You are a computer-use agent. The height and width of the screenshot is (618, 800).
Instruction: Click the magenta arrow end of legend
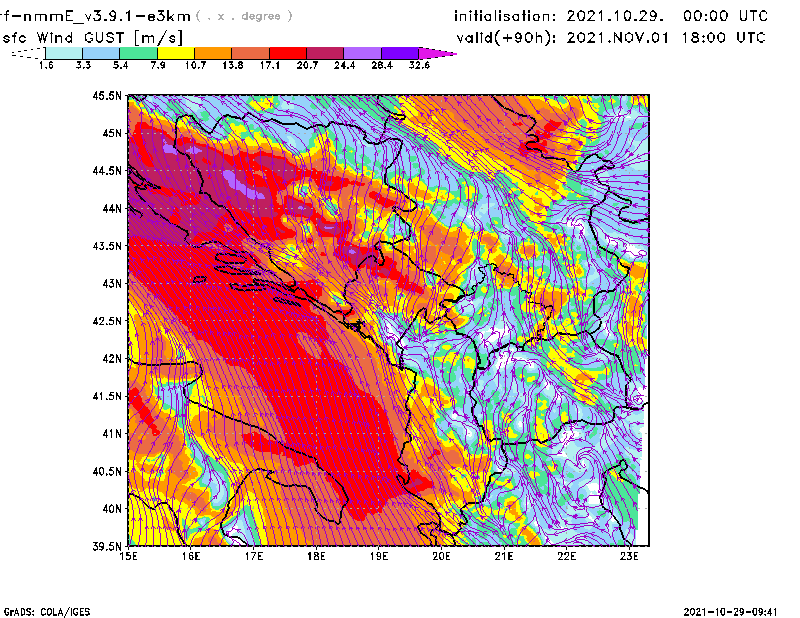(x=437, y=53)
